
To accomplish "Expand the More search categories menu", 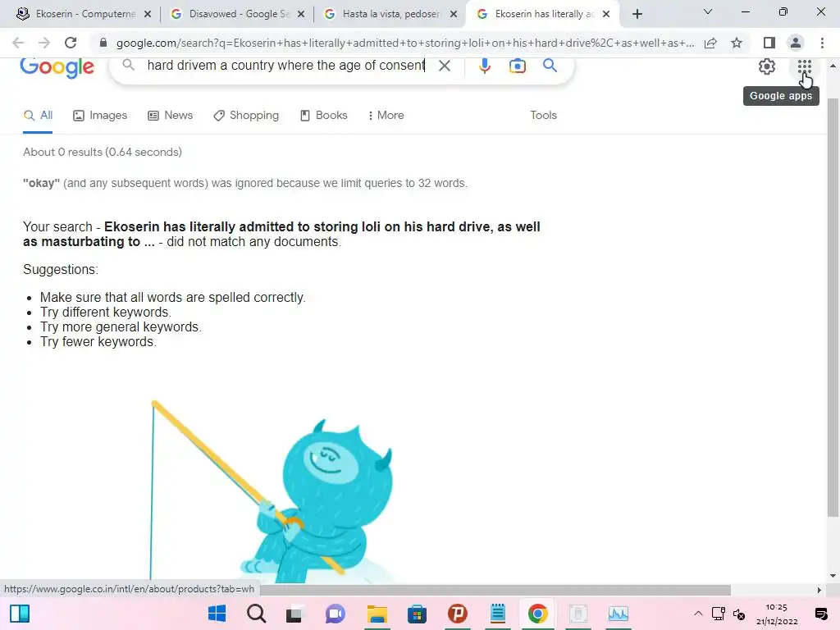I will tap(386, 115).
